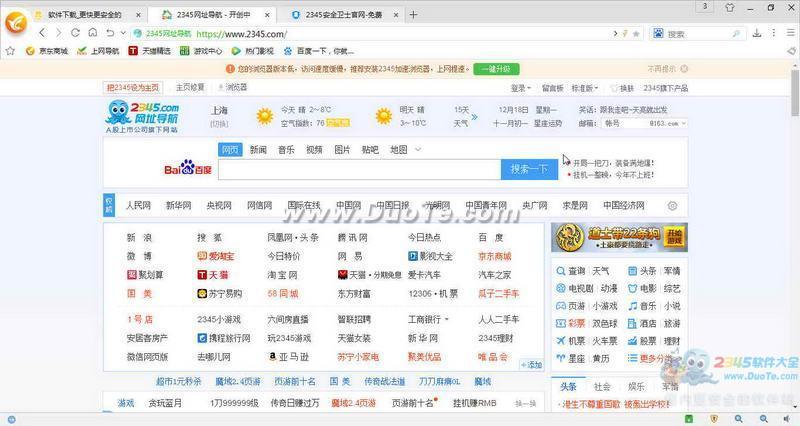Viewport: 800px width, 426px height.
Task: Open the browser main menu icon
Action: tap(790, 33)
